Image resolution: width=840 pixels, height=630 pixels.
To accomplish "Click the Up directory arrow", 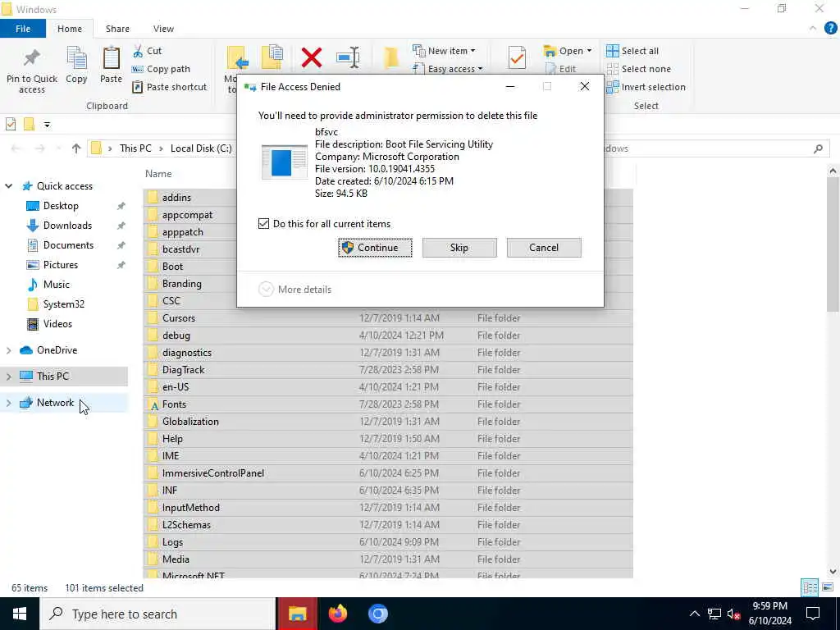I will click(x=76, y=148).
